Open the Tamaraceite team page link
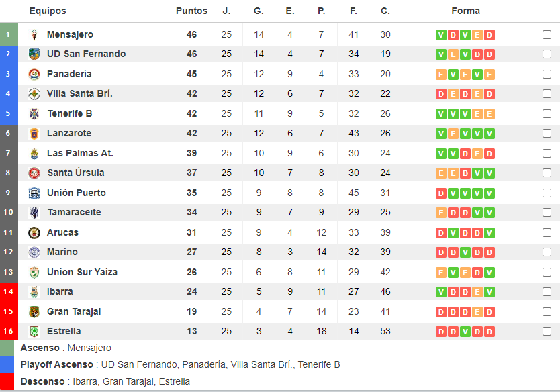 74,213
